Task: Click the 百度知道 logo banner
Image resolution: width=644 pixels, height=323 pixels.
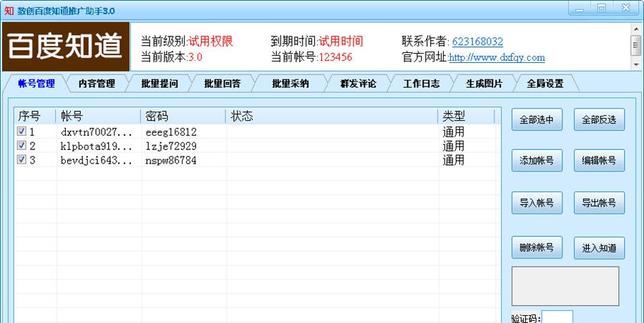Action: click(x=66, y=46)
